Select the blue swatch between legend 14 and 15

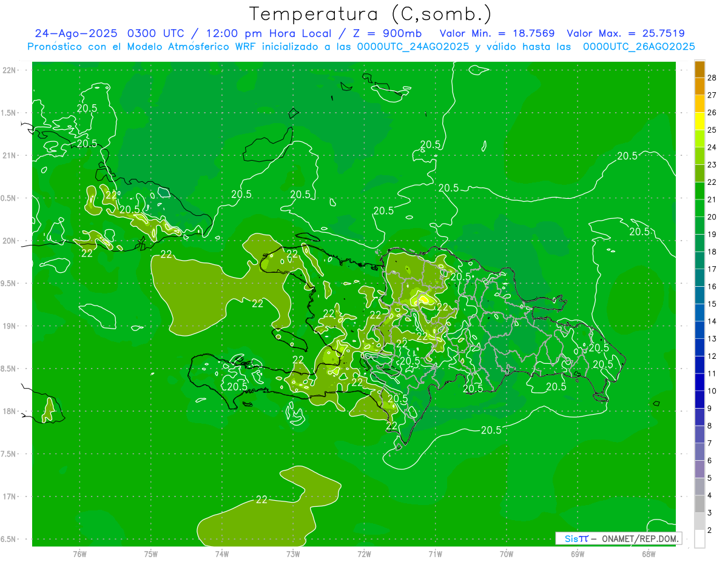tap(699, 313)
